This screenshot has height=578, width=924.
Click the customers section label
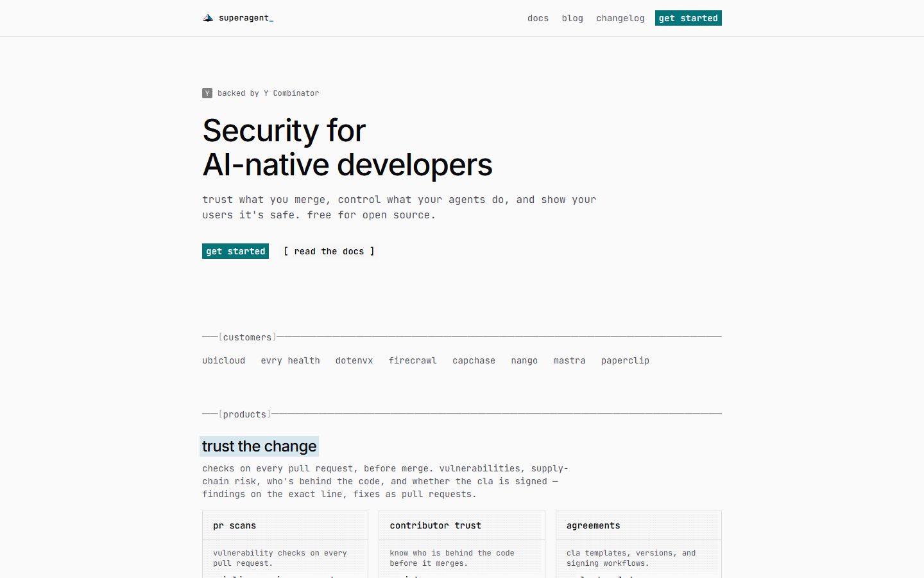pos(247,337)
